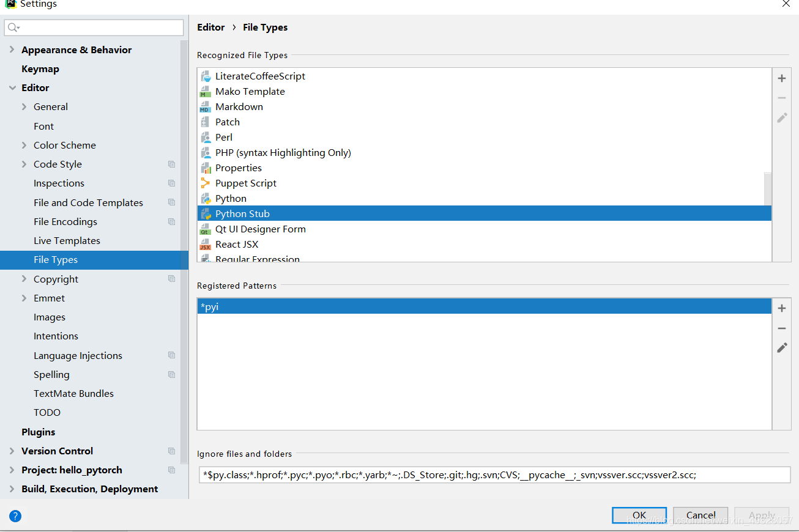Screen dimensions: 799x532
Task: Remove the selected registered pattern
Action: [782, 328]
